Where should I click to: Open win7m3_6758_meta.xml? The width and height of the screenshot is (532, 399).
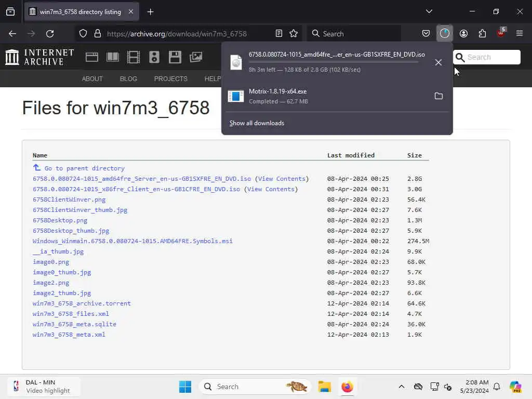(x=69, y=335)
